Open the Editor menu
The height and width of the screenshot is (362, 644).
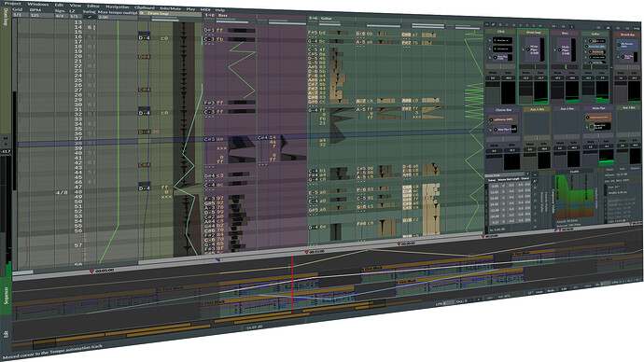[93, 6]
